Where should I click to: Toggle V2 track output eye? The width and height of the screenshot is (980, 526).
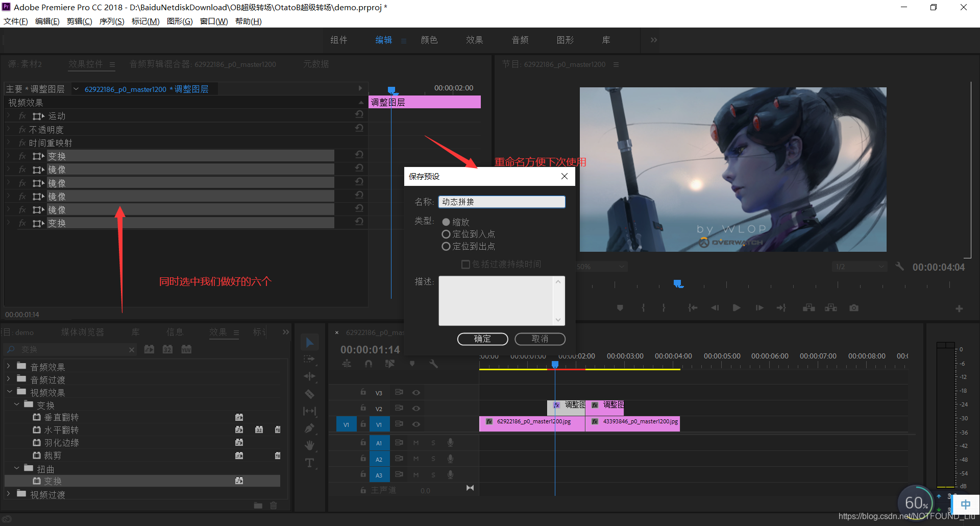(x=416, y=409)
